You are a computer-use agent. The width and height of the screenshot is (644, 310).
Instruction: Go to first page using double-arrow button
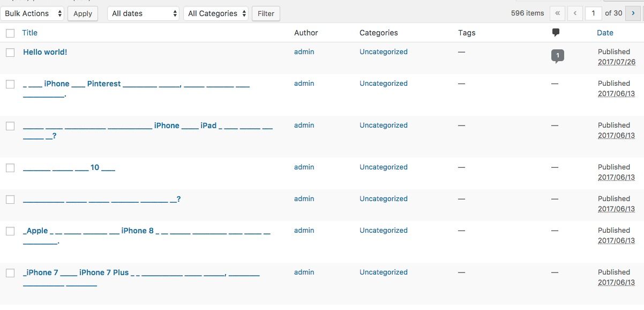[558, 13]
